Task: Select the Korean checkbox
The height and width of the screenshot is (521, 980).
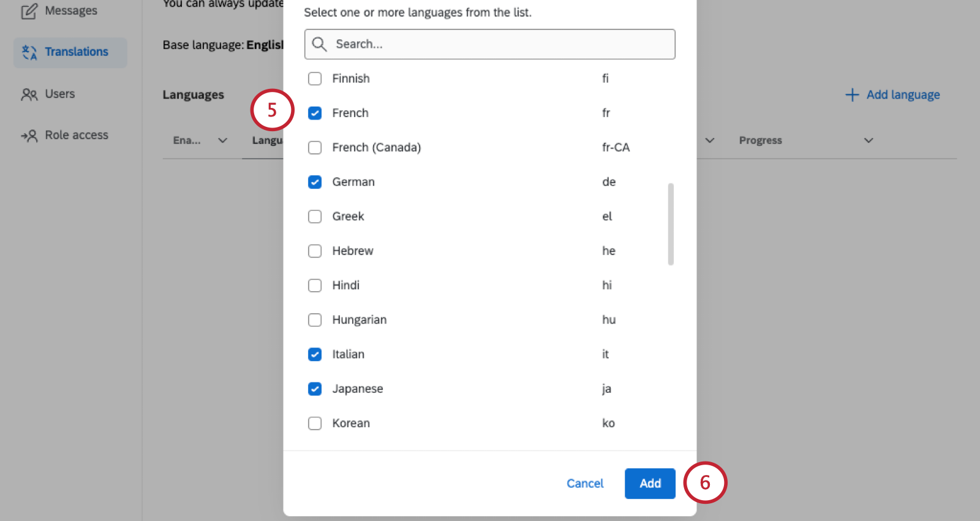Action: point(315,424)
